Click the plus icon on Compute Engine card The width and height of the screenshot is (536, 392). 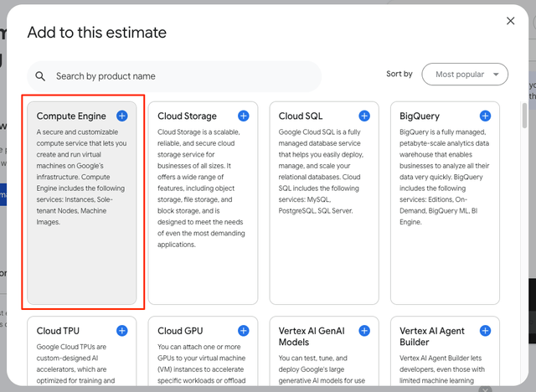click(122, 116)
